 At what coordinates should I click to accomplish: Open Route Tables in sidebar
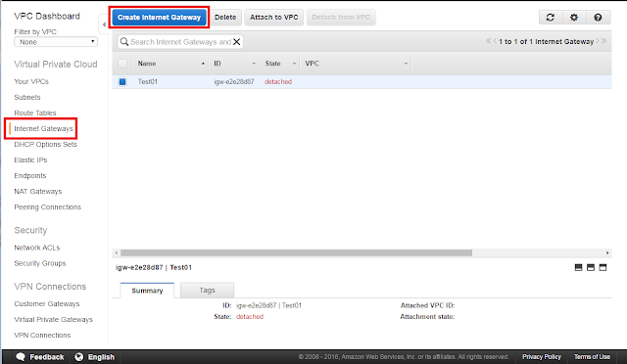click(35, 113)
